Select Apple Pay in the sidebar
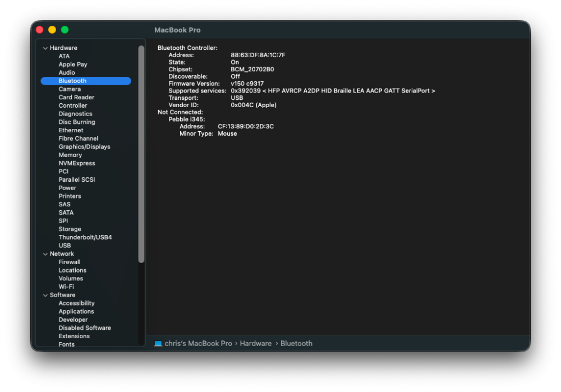 tap(73, 64)
